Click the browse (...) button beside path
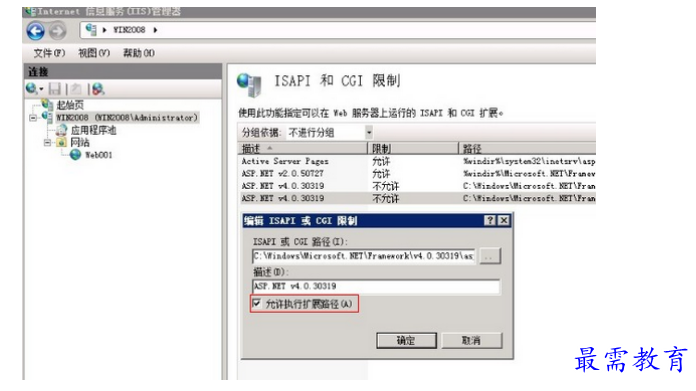Viewport: 696px width, 391px height. (490, 256)
